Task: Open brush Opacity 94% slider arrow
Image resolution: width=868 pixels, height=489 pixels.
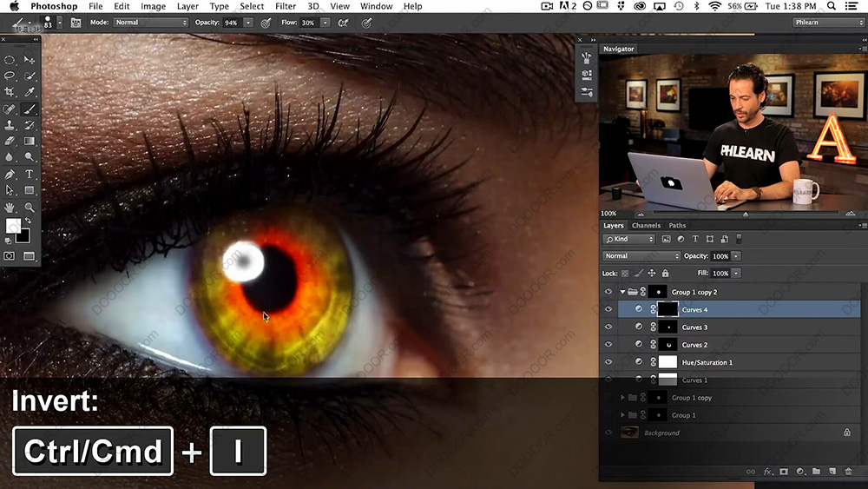Action: [x=248, y=23]
